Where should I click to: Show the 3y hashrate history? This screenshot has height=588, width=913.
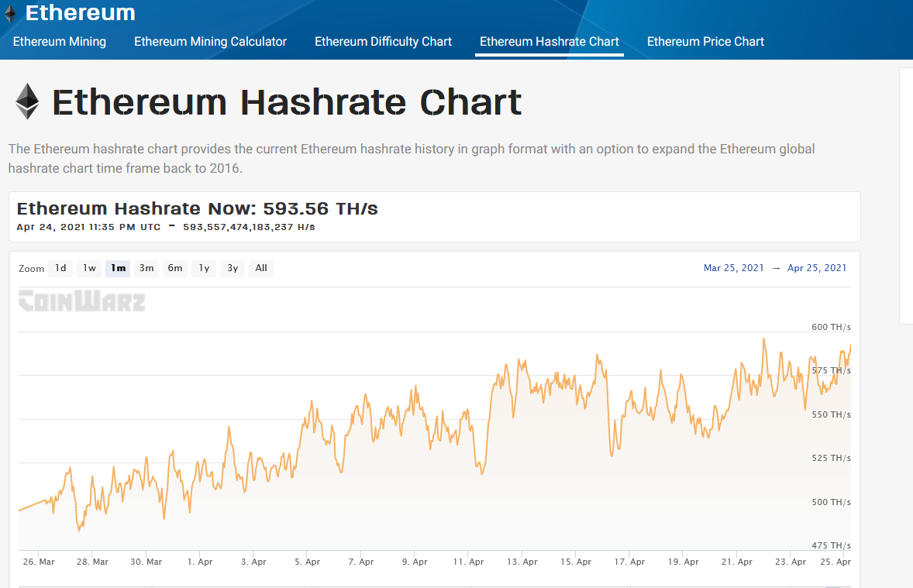click(233, 268)
